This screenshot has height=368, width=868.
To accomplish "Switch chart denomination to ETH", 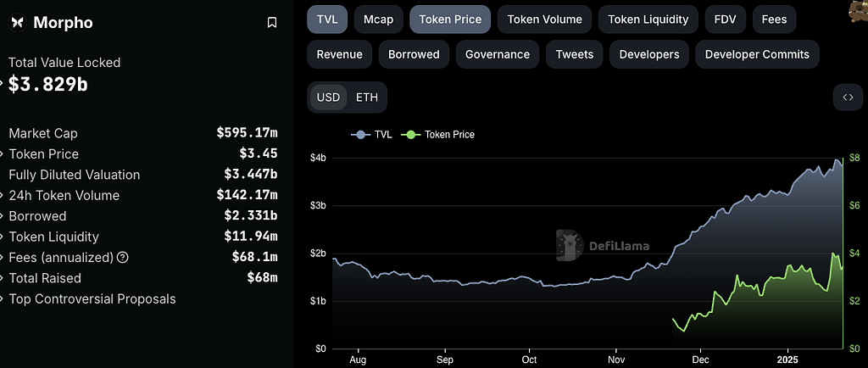I will [x=367, y=98].
